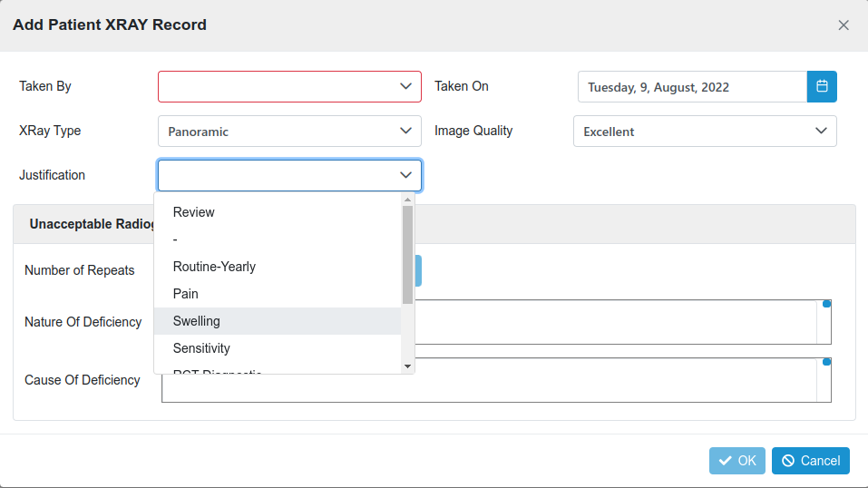Click the justification list scrollbar thumb

coord(407,254)
